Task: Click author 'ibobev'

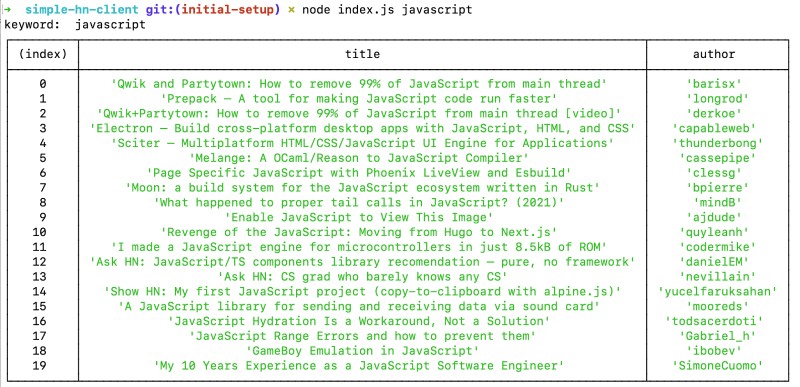Action: click(714, 350)
